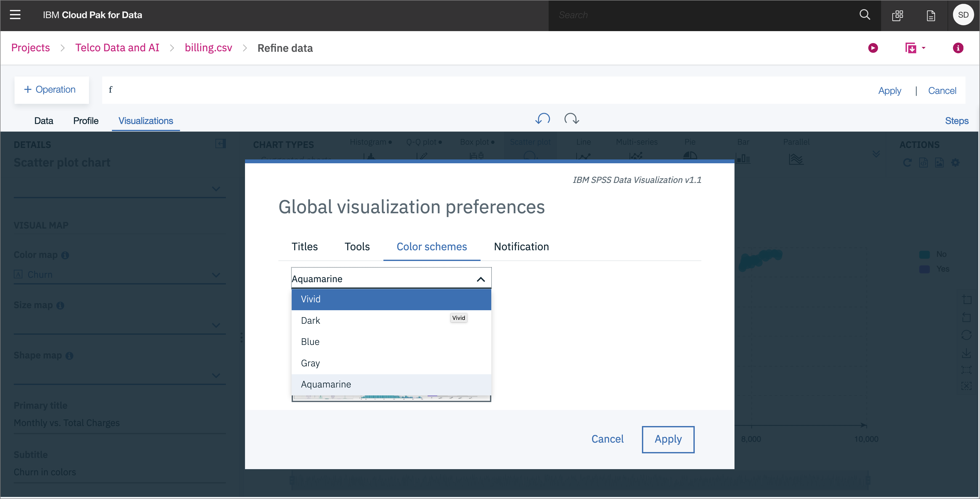Click Apply in the preferences dialog
The height and width of the screenshot is (499, 980).
click(668, 439)
